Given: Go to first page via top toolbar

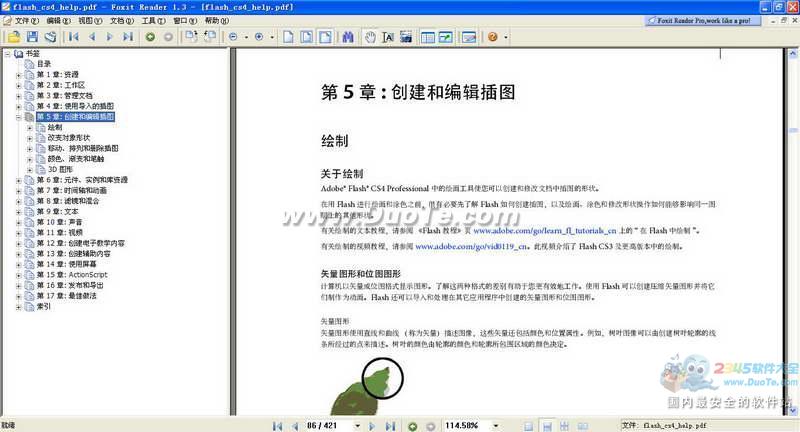Looking at the screenshot, I should (x=73, y=37).
